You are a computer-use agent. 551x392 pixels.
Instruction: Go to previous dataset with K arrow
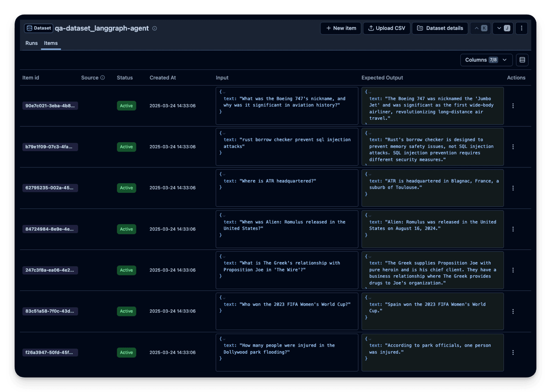coord(481,28)
